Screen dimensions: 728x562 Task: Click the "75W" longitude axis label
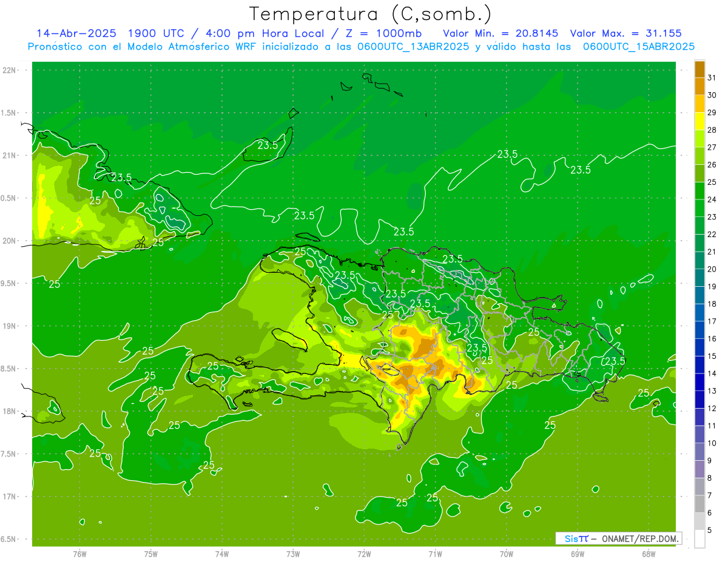[150, 554]
